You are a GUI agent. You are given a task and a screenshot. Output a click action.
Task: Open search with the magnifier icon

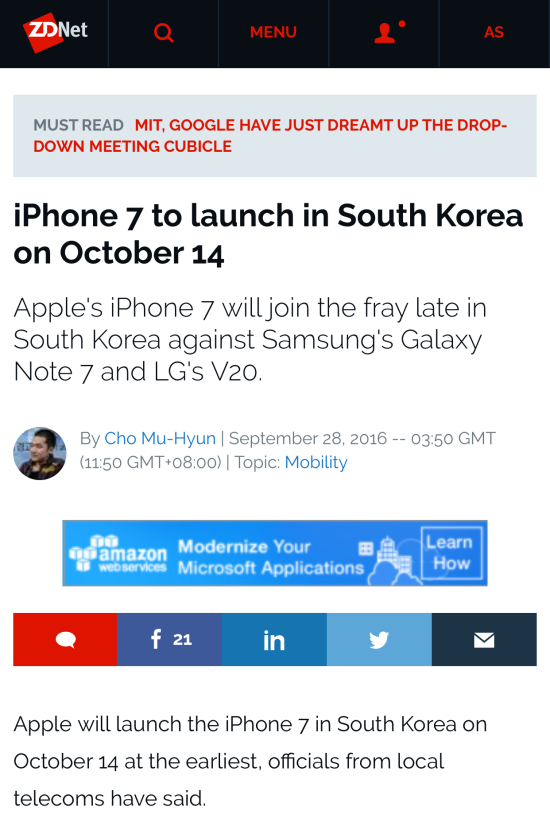(x=163, y=33)
